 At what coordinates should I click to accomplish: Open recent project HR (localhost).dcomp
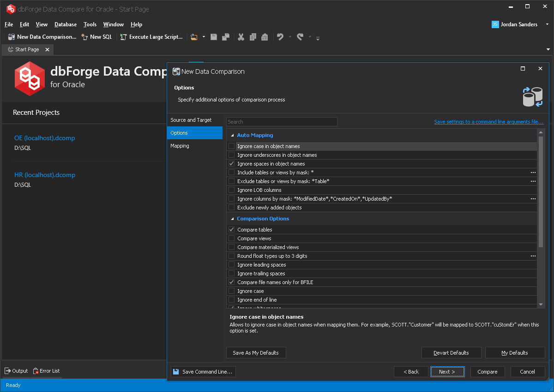pos(44,175)
